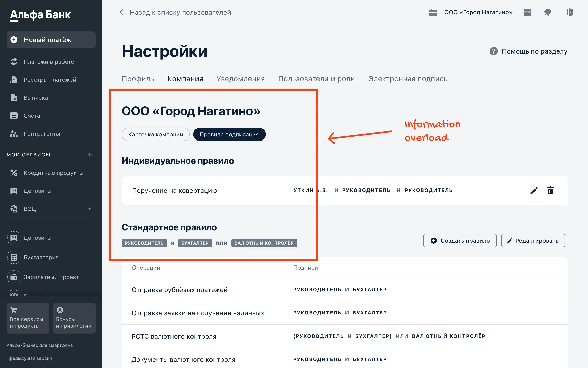
Task: Open Платежи в работе sidebar item
Action: pyautogui.click(x=49, y=62)
